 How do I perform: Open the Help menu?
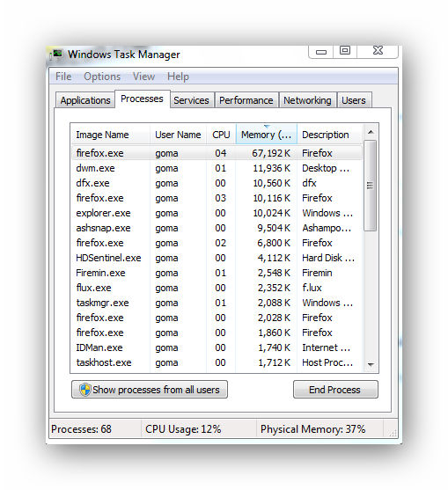(178, 77)
